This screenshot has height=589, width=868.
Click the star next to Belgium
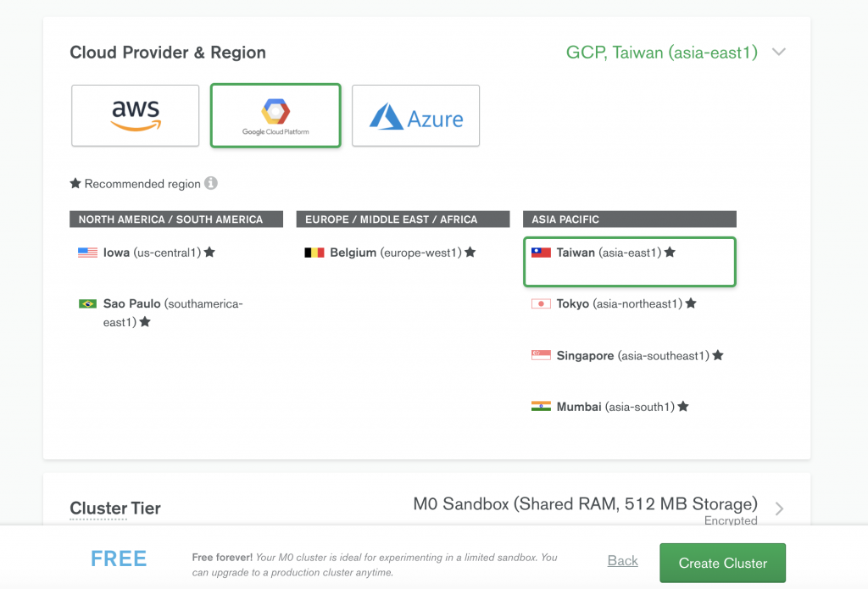click(470, 252)
